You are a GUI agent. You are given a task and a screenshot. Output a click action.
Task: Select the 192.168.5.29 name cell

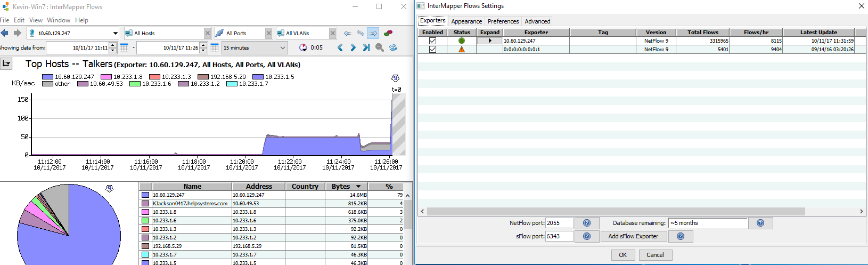192,246
